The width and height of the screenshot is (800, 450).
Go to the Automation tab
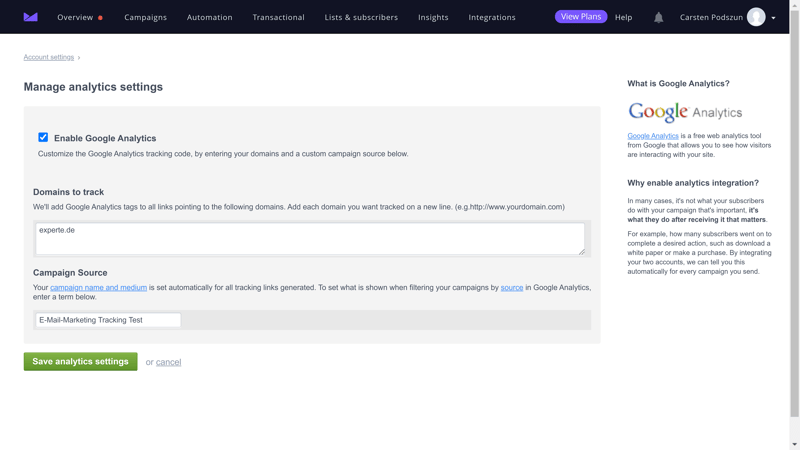coord(209,17)
